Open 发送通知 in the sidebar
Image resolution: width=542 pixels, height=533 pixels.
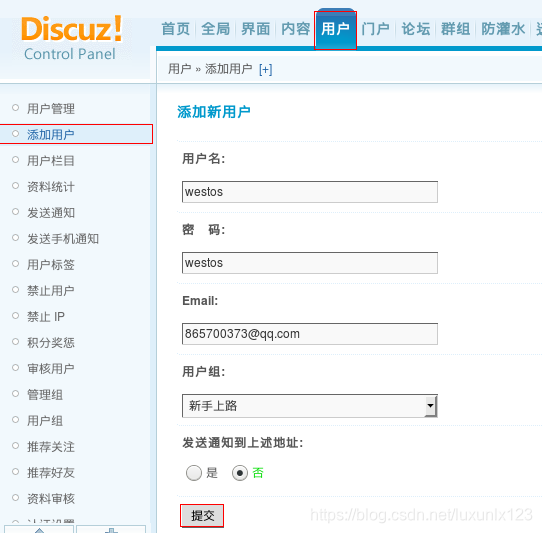(51, 213)
